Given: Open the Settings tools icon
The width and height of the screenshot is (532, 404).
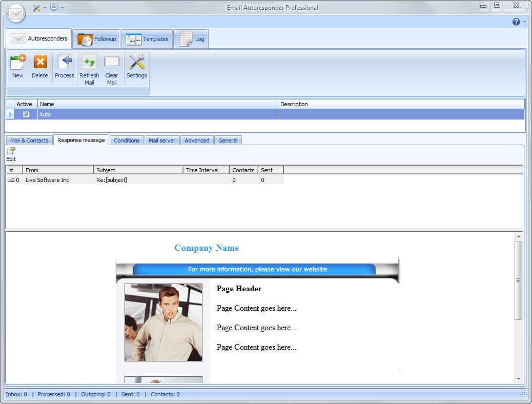Looking at the screenshot, I should [x=137, y=62].
